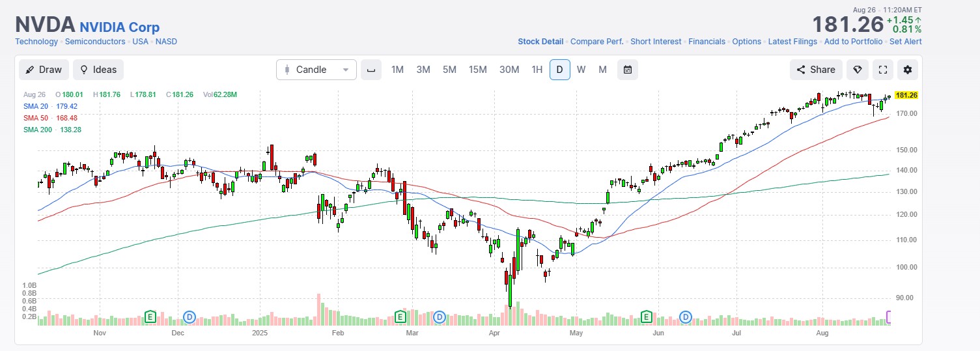980x351 pixels.
Task: Open Compare Perf. page
Action: (x=597, y=42)
